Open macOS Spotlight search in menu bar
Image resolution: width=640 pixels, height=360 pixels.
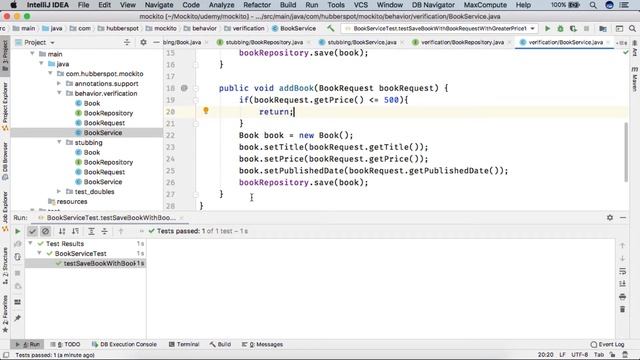click(593, 5)
